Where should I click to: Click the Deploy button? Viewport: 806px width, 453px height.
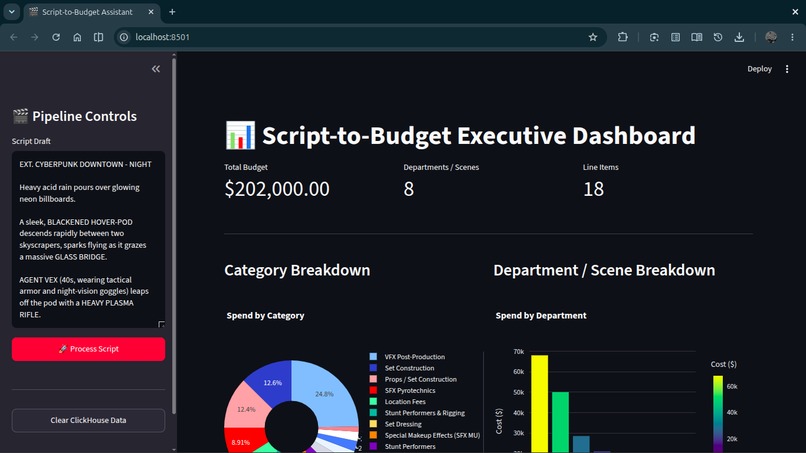759,69
